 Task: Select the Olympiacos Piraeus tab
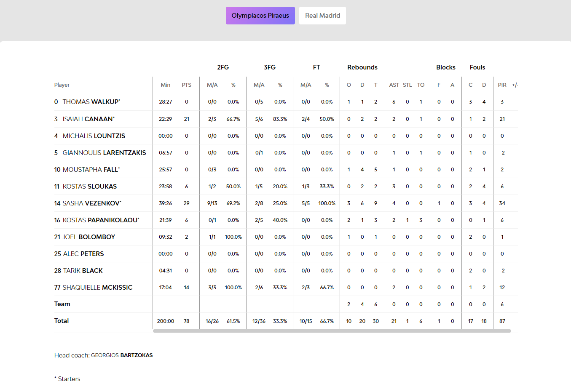tap(260, 16)
